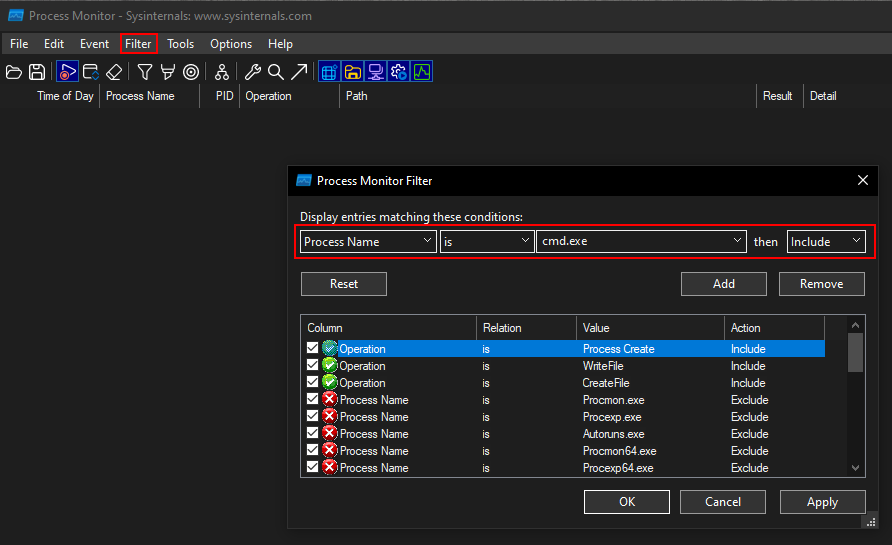Click the Apply button
The width and height of the screenshot is (892, 545).
pyautogui.click(x=823, y=502)
